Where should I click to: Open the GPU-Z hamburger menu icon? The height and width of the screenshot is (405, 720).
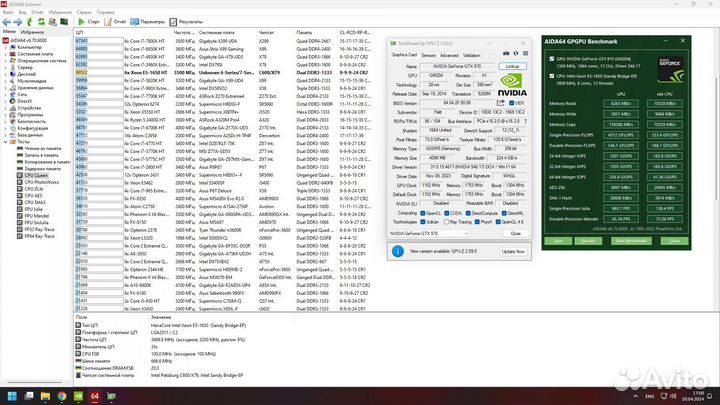pyautogui.click(x=525, y=53)
